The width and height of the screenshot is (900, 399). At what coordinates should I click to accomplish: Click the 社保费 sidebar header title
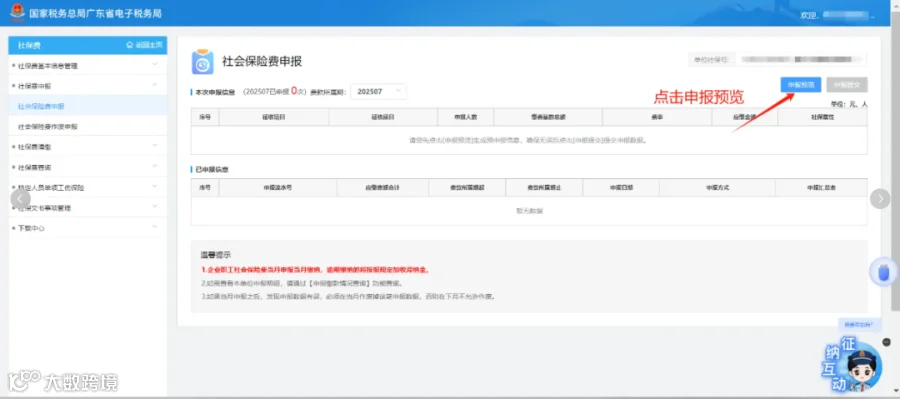click(x=29, y=45)
